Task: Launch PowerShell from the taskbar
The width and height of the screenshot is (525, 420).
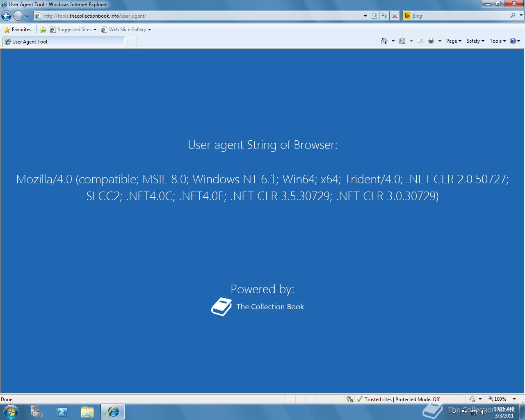Action: point(62,412)
